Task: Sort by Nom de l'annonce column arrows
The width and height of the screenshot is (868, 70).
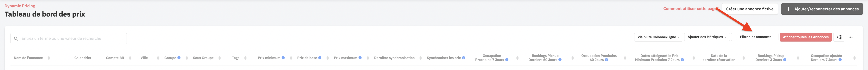Action: (x=49, y=58)
